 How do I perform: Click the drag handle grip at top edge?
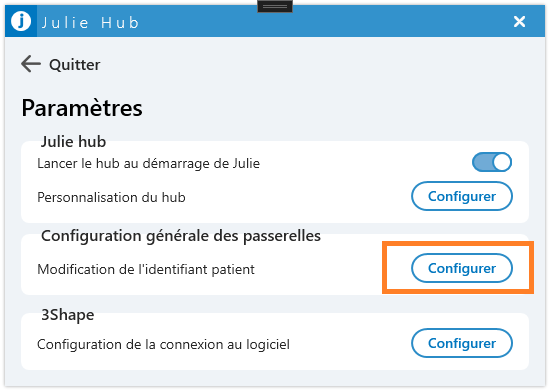(275, 6)
